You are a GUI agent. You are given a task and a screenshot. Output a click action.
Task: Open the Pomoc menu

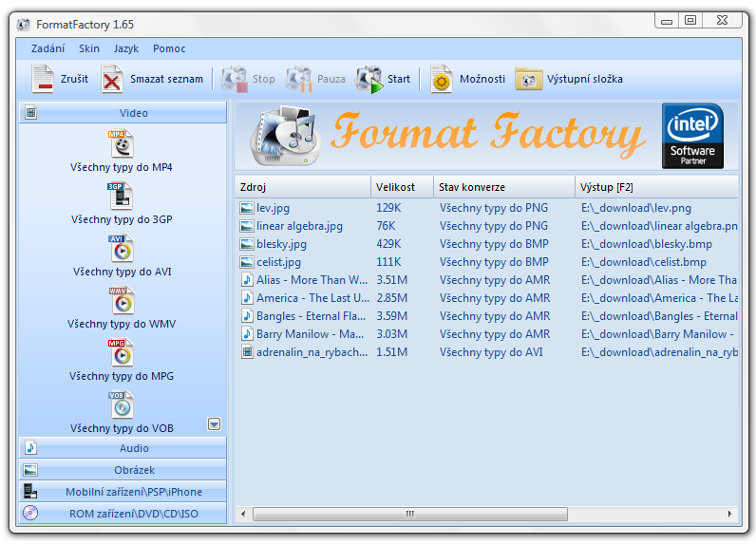coord(169,48)
